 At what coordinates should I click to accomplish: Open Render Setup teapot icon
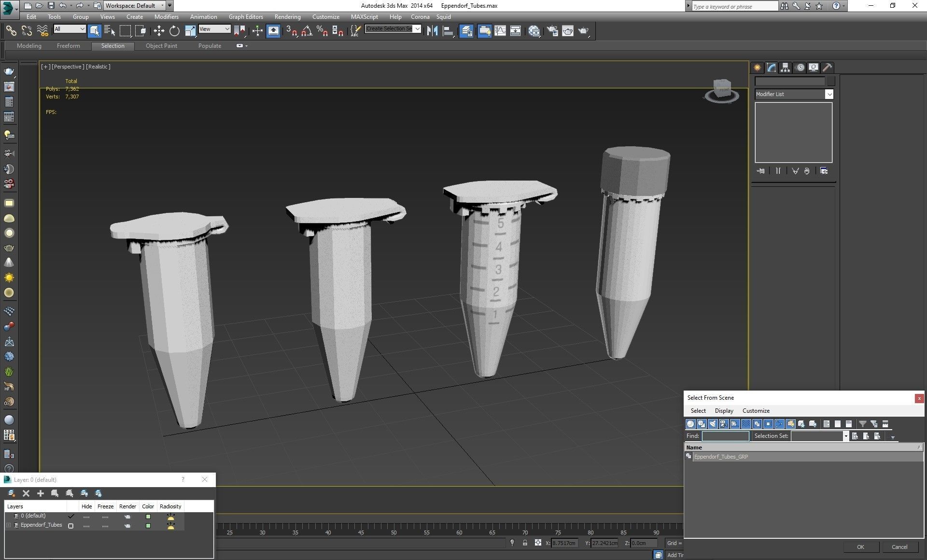coord(552,31)
